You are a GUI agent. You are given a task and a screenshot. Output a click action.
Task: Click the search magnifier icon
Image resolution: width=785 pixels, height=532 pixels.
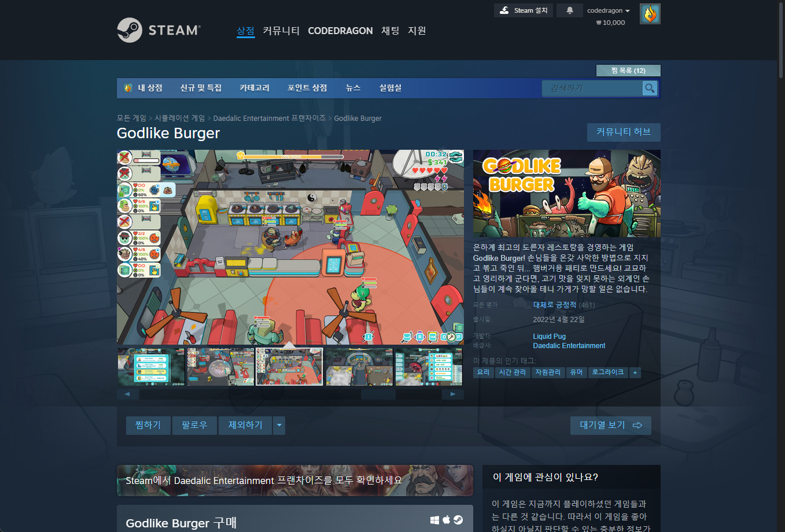(x=650, y=88)
